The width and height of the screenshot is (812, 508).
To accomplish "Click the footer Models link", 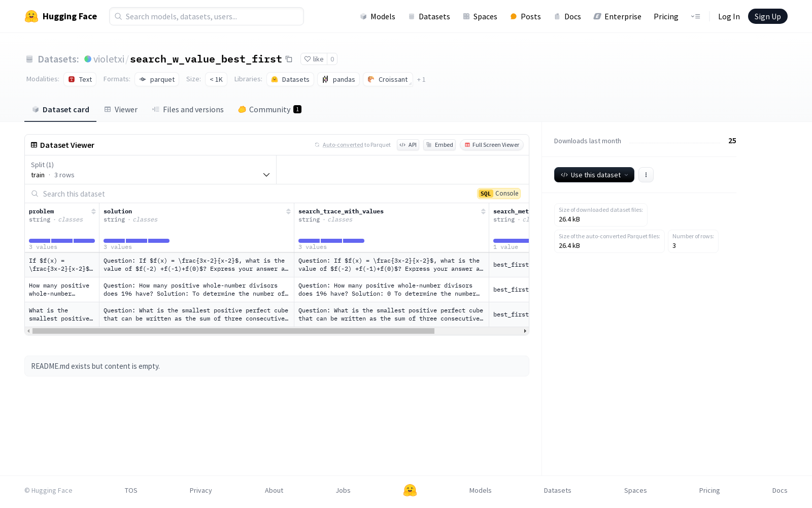I will (481, 490).
